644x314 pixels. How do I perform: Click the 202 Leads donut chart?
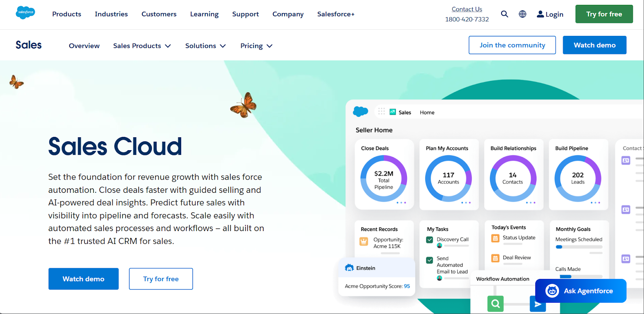578,178
